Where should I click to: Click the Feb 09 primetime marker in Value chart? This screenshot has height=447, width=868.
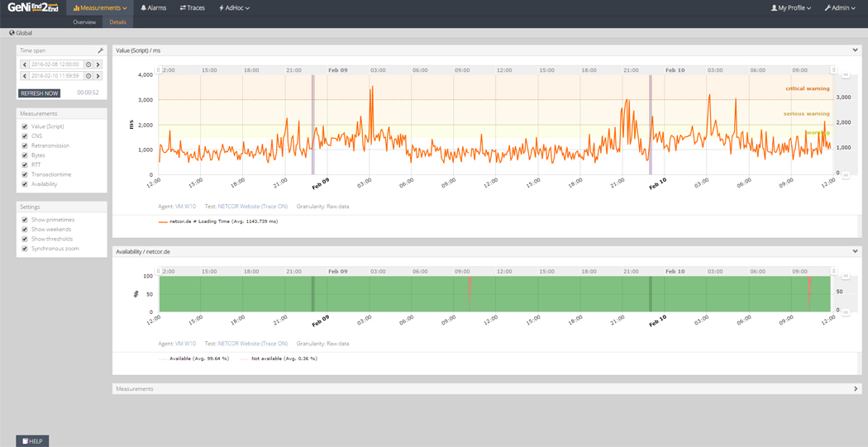click(312, 125)
